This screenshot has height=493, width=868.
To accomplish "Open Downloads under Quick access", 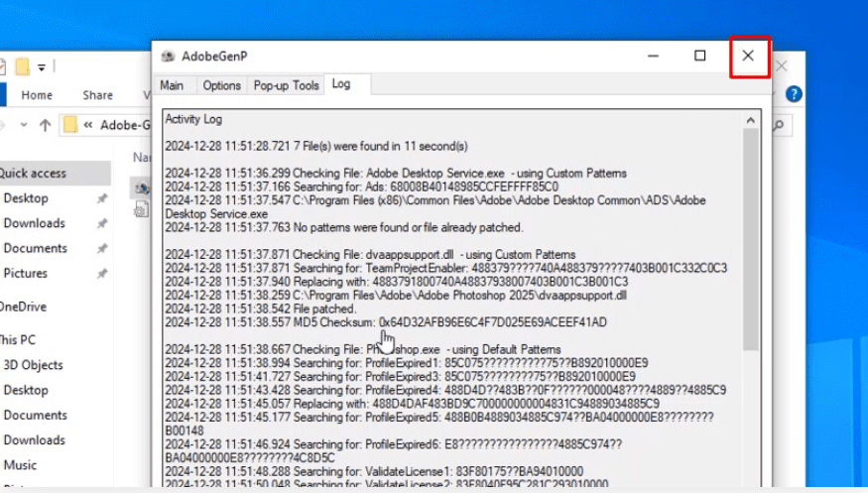I will pos(34,223).
